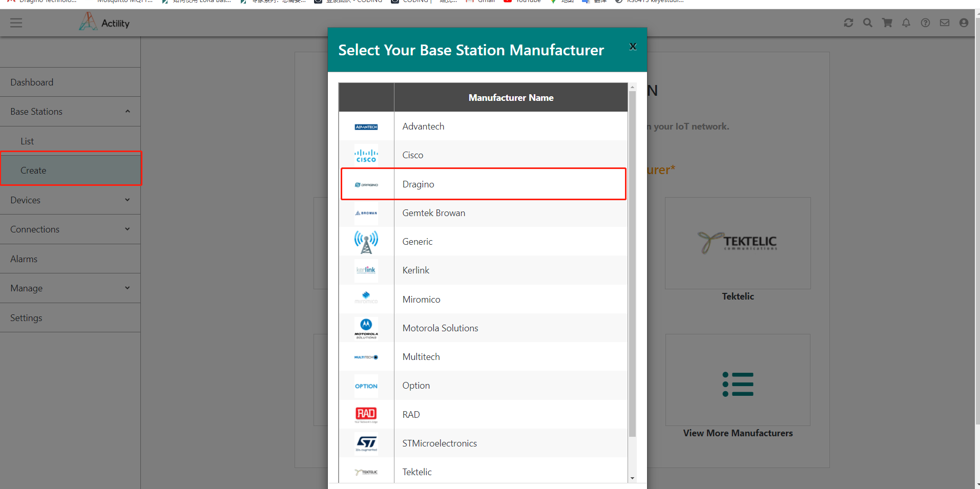Click the Tektelic card label

[x=738, y=296]
